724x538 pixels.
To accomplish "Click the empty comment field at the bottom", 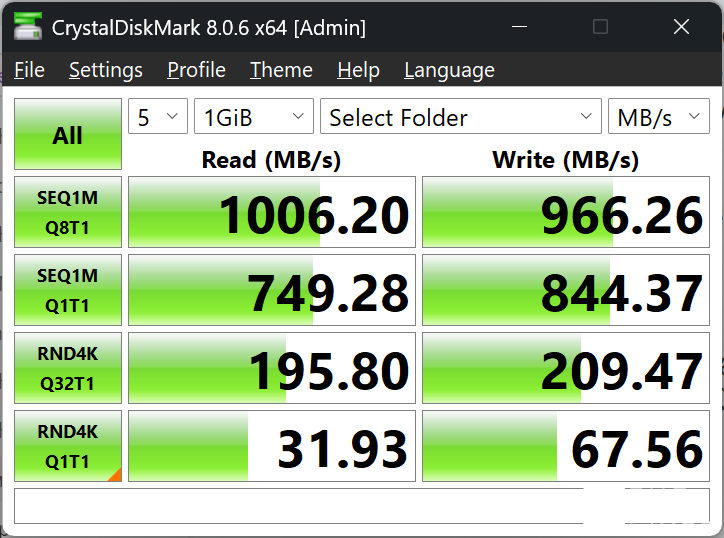I will tap(362, 506).
